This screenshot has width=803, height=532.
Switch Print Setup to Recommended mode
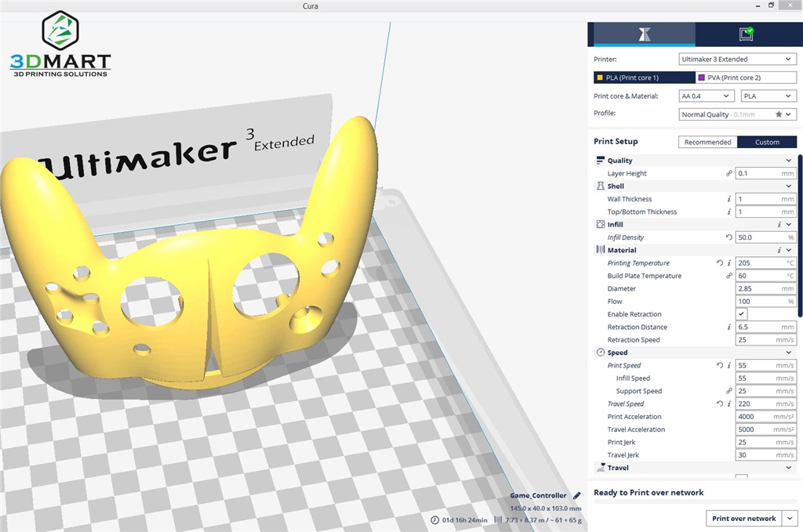pos(707,142)
